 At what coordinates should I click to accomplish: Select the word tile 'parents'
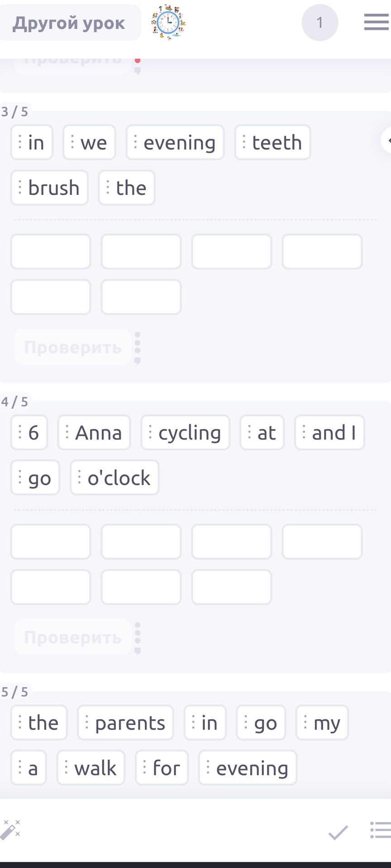[125, 723]
